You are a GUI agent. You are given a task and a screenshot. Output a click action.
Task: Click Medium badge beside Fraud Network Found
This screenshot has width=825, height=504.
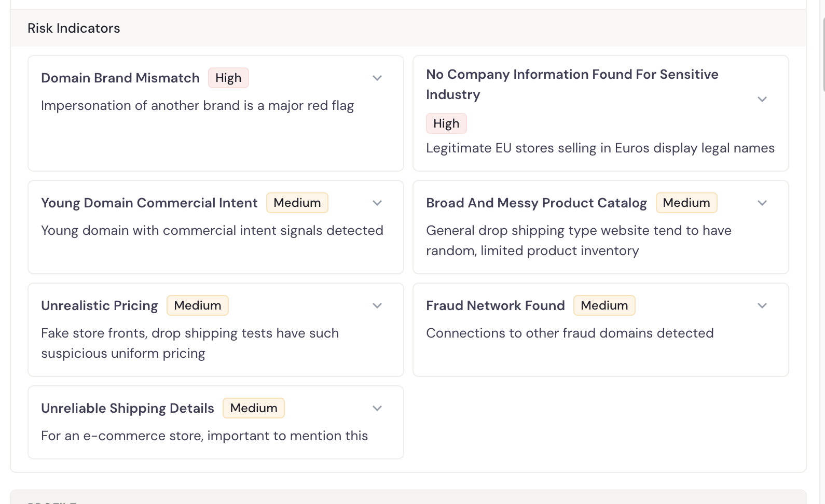point(604,305)
